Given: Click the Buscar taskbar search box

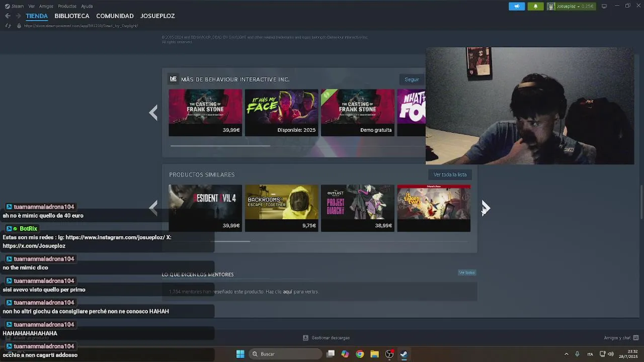Looking at the screenshot, I should click(x=285, y=354).
